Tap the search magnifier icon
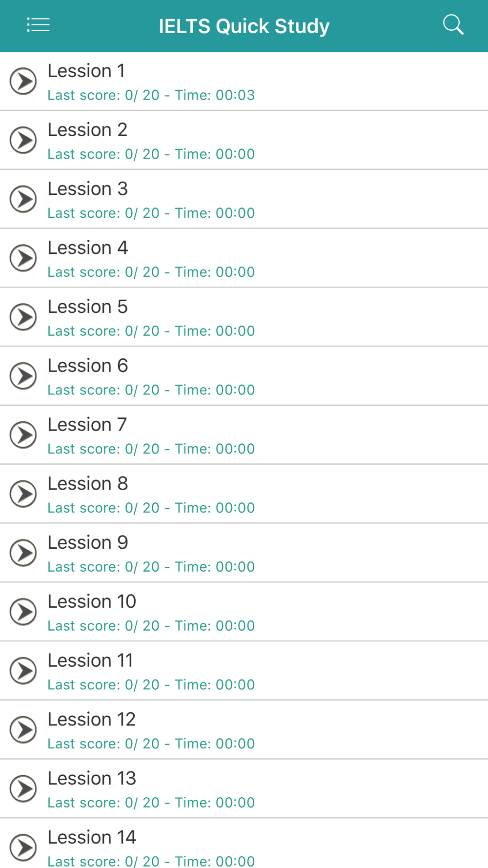This screenshot has height=868, width=488. click(x=453, y=25)
